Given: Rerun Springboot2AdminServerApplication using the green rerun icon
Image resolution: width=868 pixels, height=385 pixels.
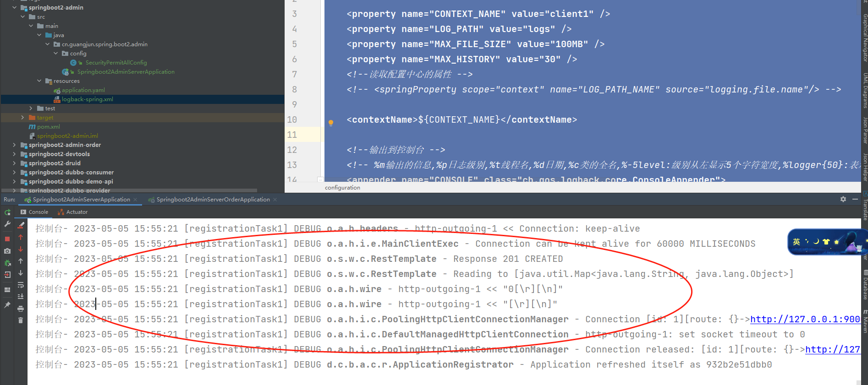Looking at the screenshot, I should coord(7,212).
